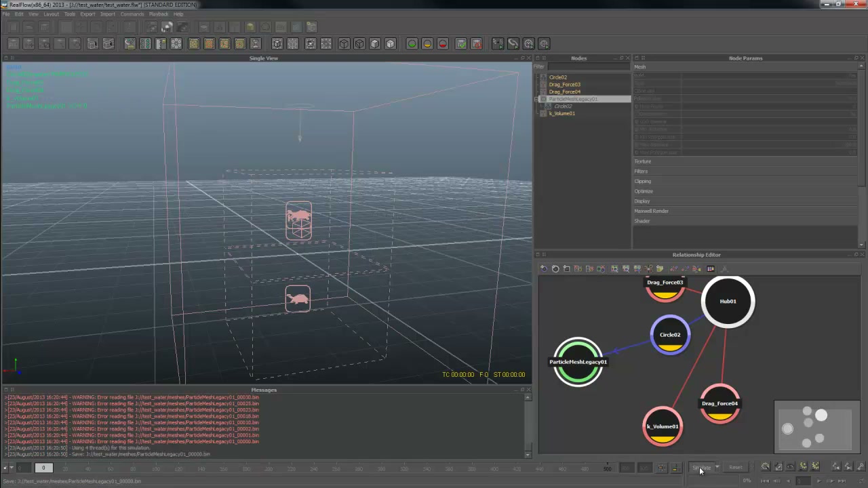Open the Commands menu
Image resolution: width=868 pixels, height=488 pixels.
tap(132, 14)
